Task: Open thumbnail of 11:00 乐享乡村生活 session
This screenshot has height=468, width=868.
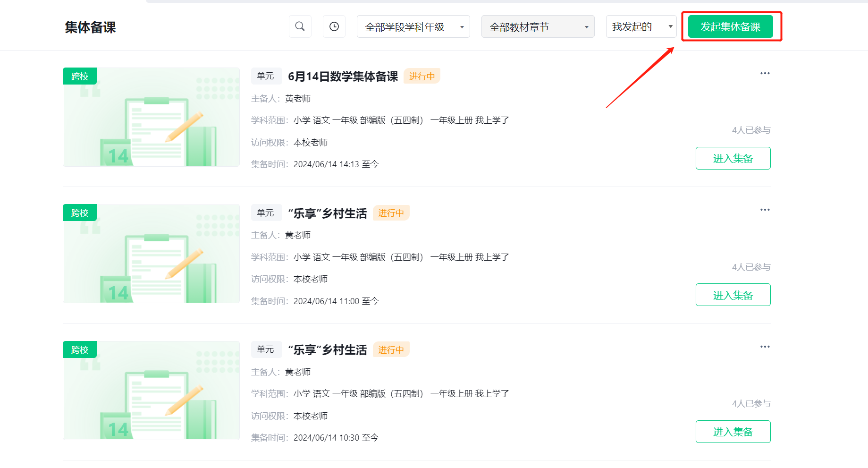Action: (x=151, y=254)
